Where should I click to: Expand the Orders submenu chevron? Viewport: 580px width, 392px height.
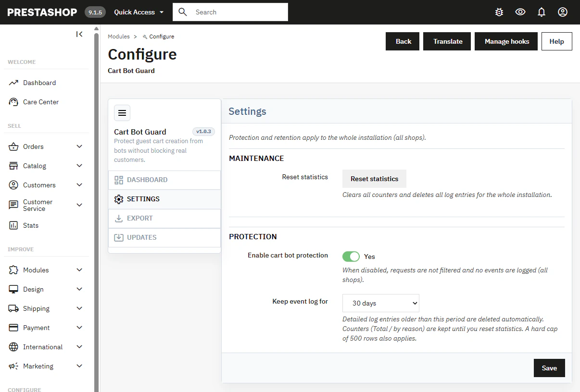pyautogui.click(x=80, y=147)
